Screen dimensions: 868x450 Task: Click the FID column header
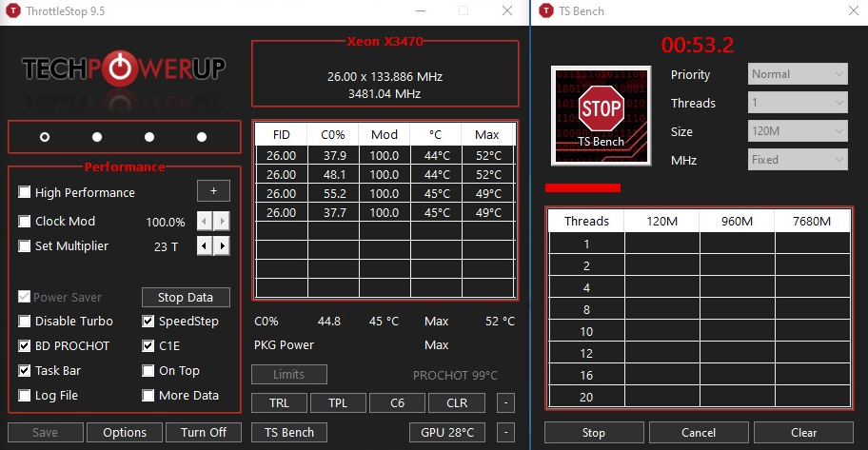[x=281, y=134]
